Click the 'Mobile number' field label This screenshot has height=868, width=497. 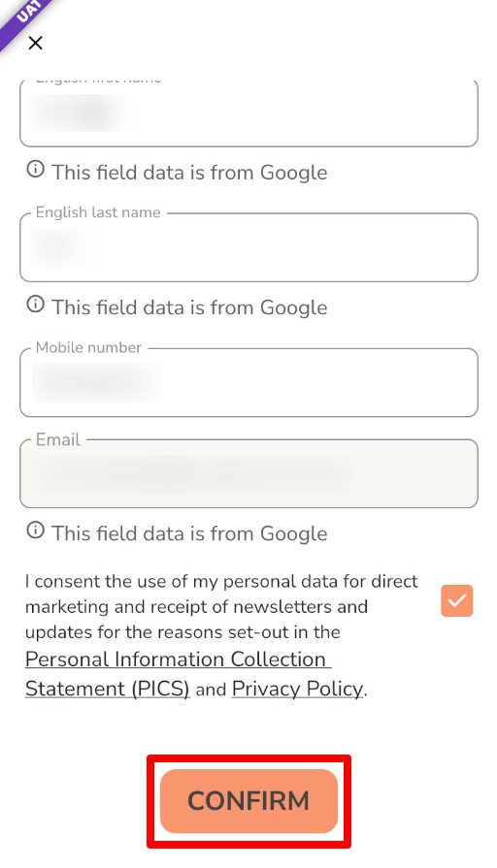point(88,347)
